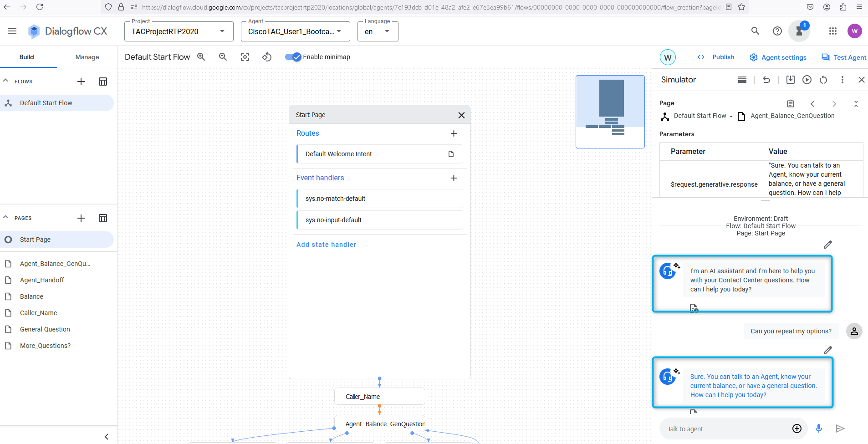Open the Project dropdown
This screenshot has width=868, height=444.
point(179,31)
